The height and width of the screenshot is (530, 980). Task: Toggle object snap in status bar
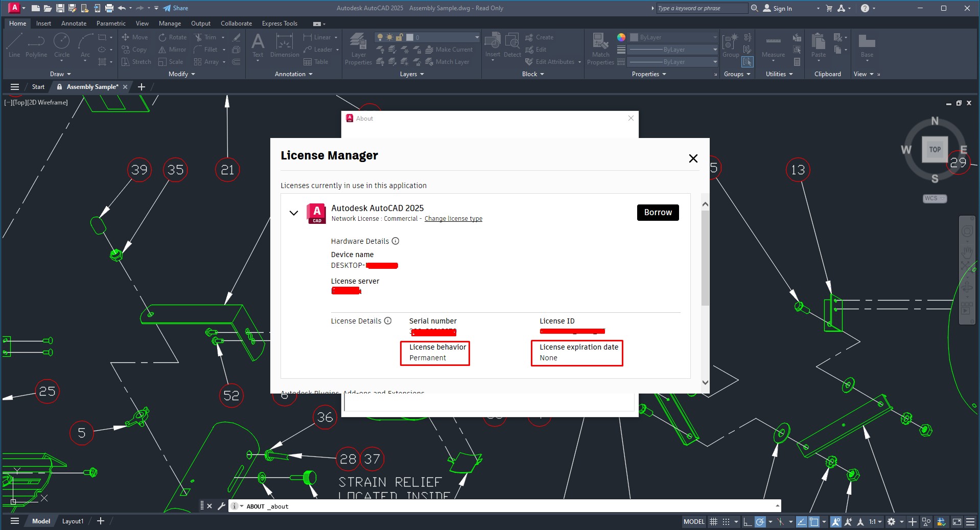(x=814, y=522)
